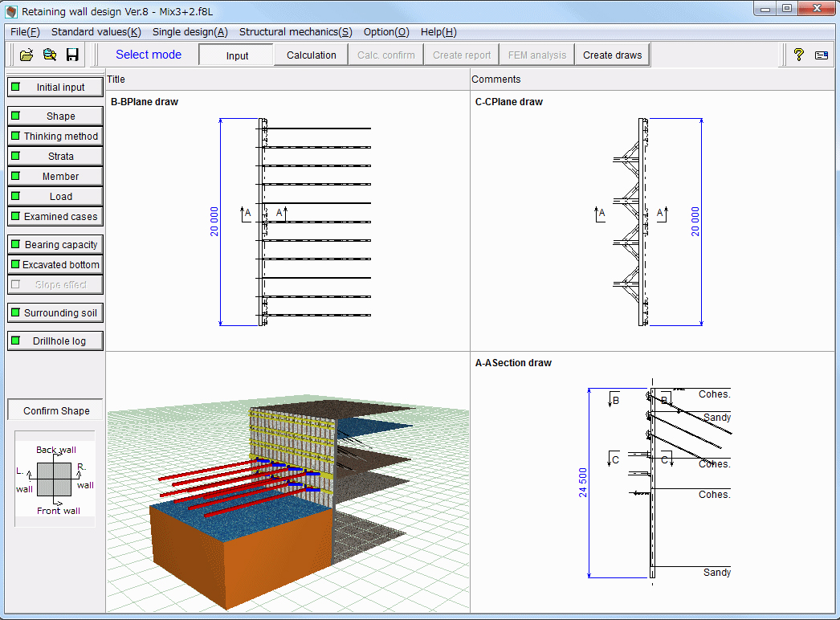
Task: Expand the Option menu
Action: point(385,32)
